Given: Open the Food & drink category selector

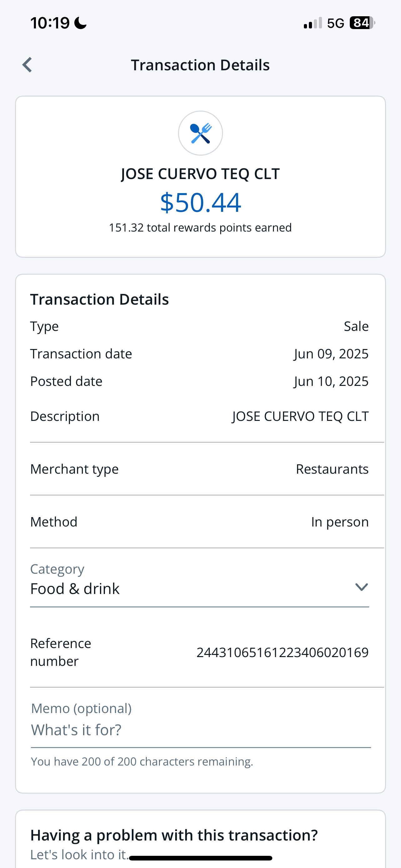Looking at the screenshot, I should click(x=75, y=589).
